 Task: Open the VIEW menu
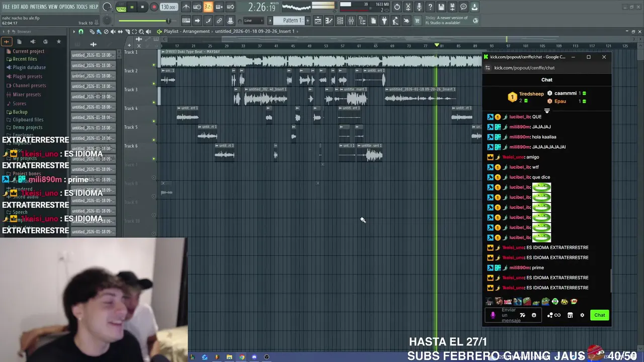point(53,7)
